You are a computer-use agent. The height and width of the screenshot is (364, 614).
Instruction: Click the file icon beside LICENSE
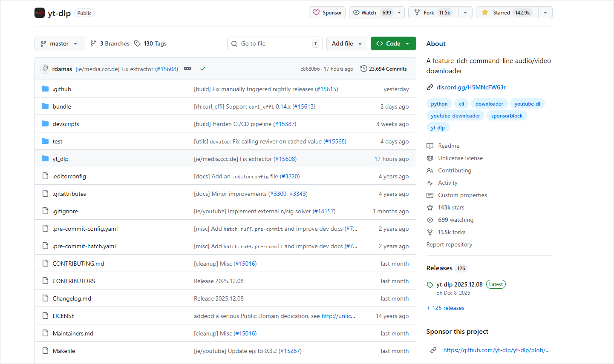pyautogui.click(x=45, y=315)
